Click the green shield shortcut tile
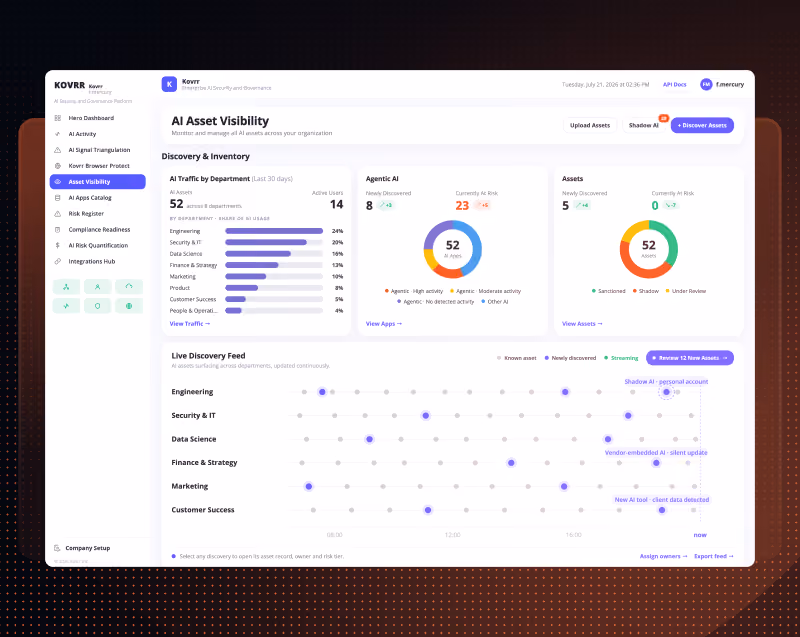This screenshot has height=637, width=800. pos(97,306)
